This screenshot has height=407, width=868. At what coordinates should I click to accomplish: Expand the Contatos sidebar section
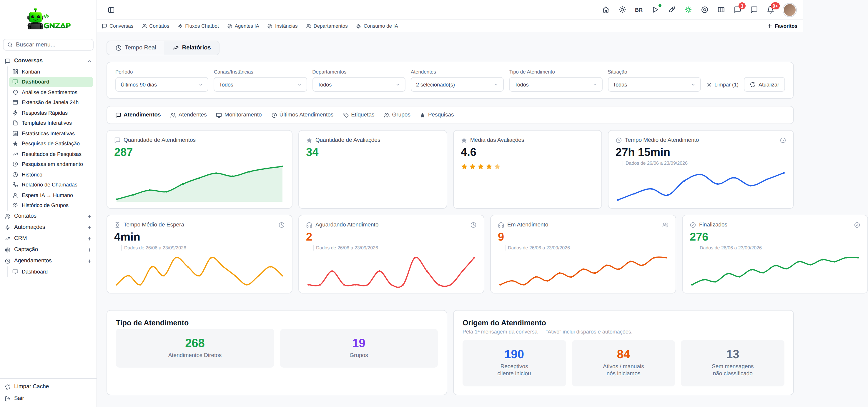(x=89, y=216)
